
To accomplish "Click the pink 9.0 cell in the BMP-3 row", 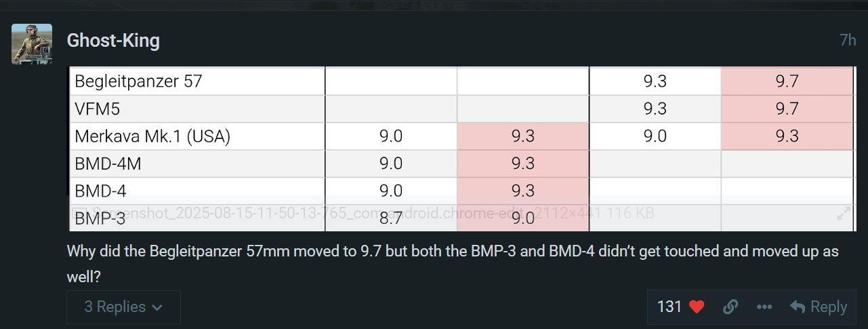I will coord(522,218).
